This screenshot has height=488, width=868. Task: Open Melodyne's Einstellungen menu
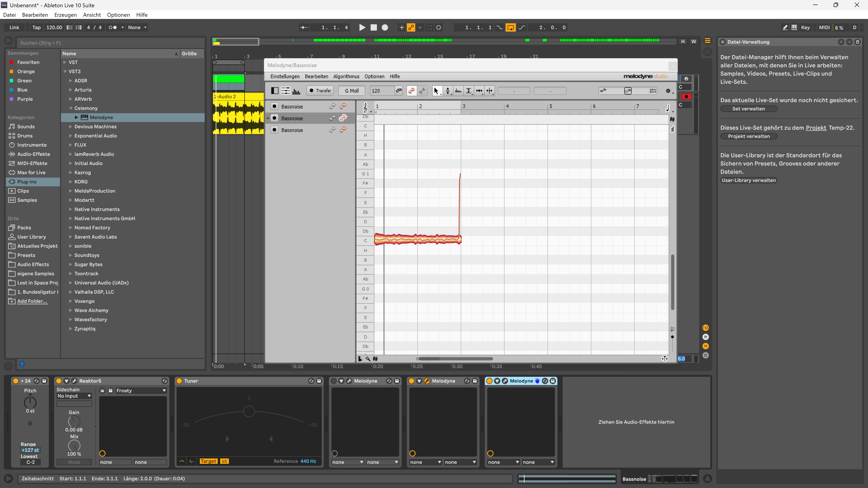[285, 76]
